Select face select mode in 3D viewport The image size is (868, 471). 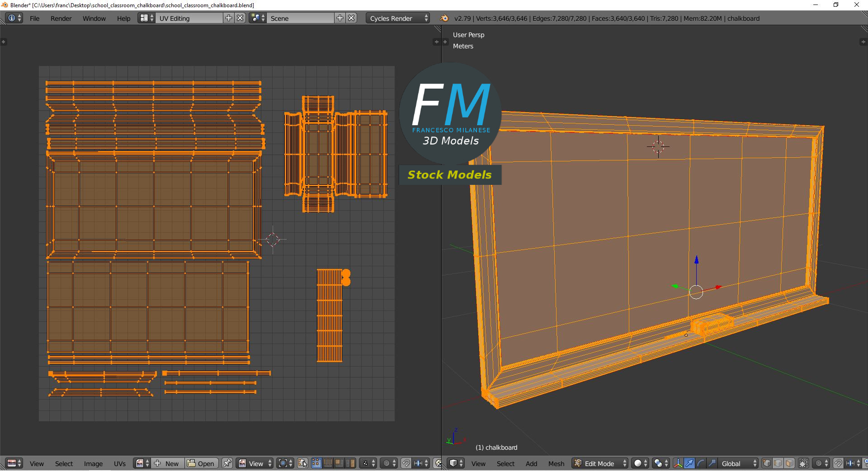(x=790, y=463)
